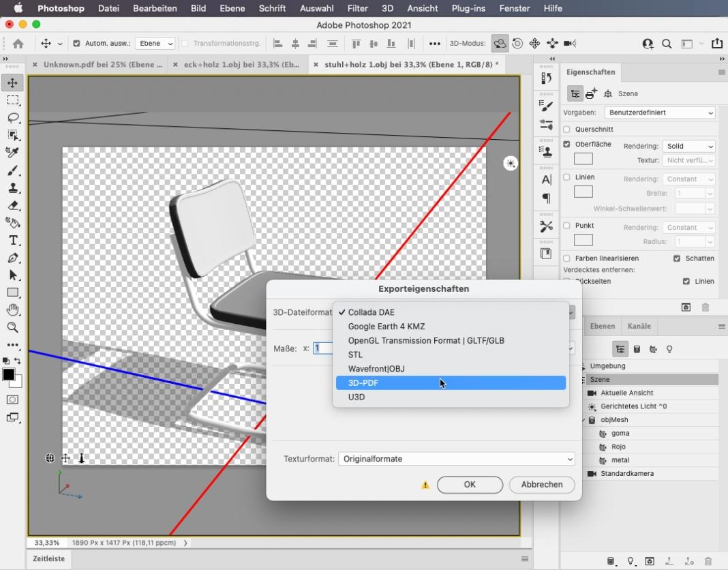Click the Home icon in options bar
Image resolution: width=728 pixels, height=570 pixels.
coord(18,44)
